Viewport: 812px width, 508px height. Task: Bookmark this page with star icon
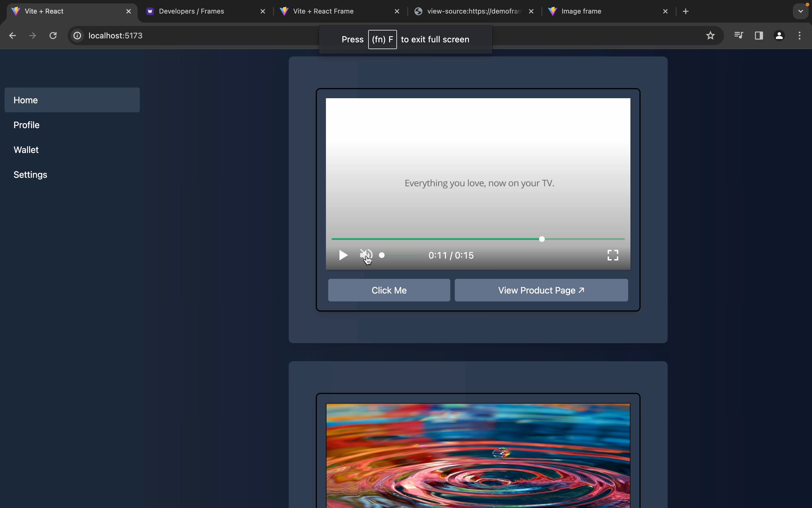pyautogui.click(x=711, y=36)
